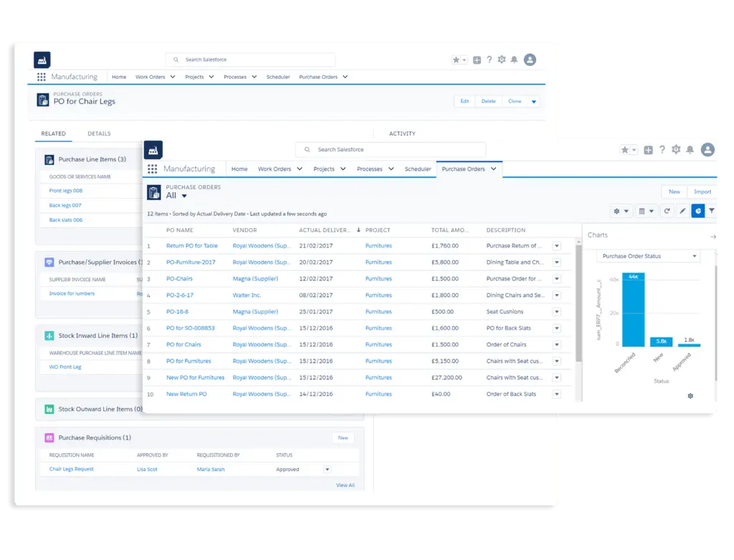734x560 pixels.
Task: Open the help question mark in the front window
Action: click(x=662, y=150)
